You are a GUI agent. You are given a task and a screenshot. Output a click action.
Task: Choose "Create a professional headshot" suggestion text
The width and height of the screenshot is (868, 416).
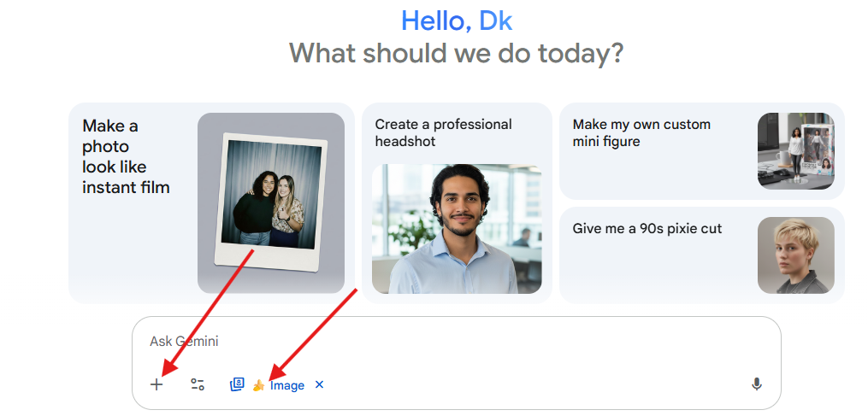pyautogui.click(x=443, y=132)
